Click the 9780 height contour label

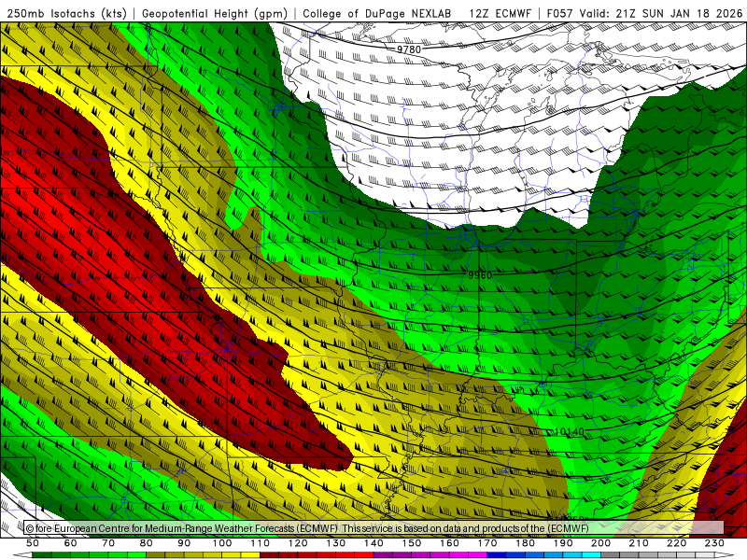point(409,49)
